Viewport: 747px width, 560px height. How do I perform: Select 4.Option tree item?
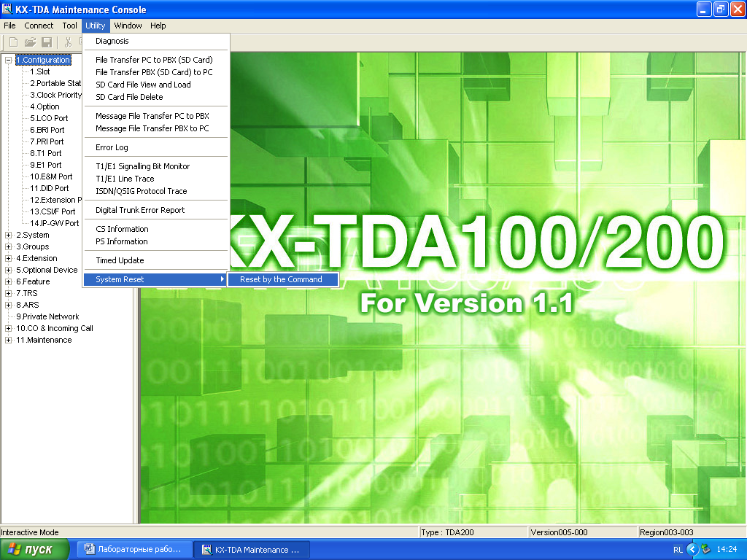44,106
